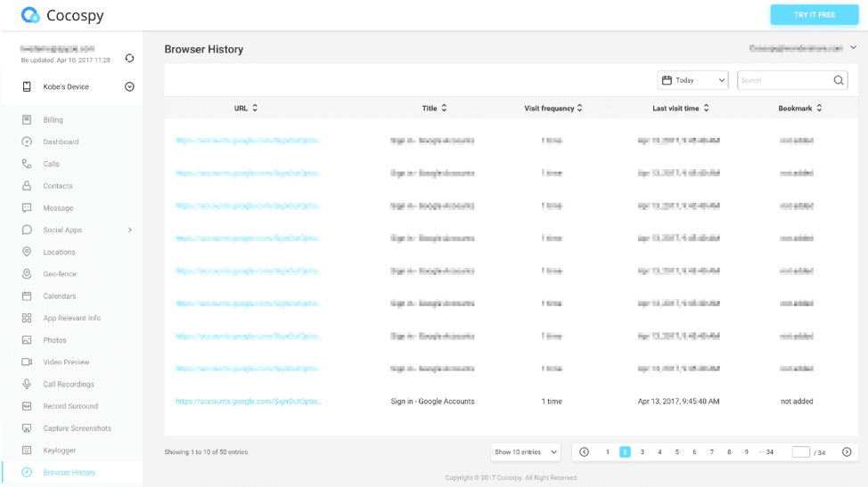This screenshot has height=487, width=868.
Task: Click the Capture Screenshots icon
Action: [27, 428]
